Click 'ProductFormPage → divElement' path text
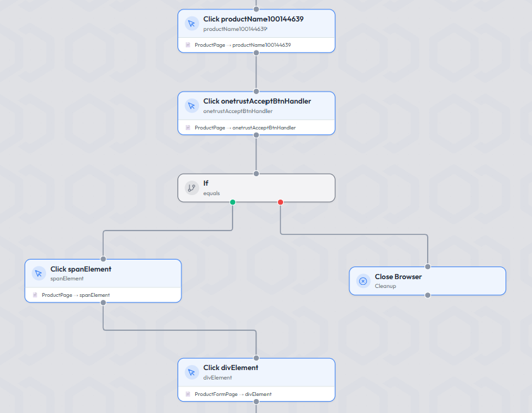This screenshot has height=413, width=532. [x=233, y=394]
